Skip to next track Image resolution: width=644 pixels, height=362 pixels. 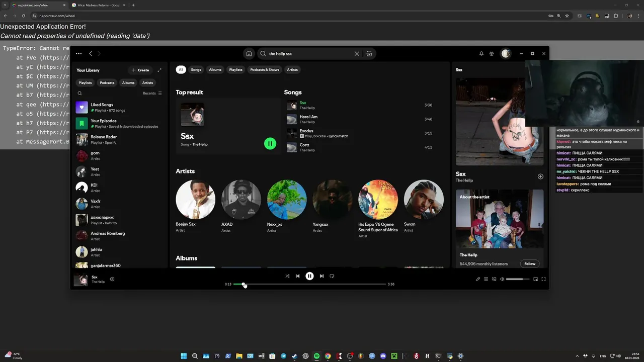[x=321, y=276]
